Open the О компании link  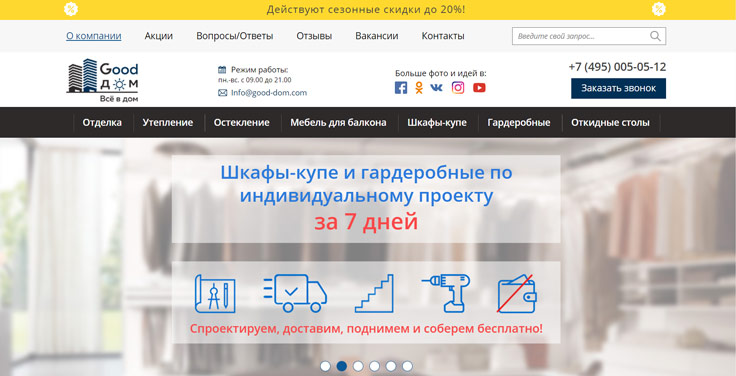(93, 36)
